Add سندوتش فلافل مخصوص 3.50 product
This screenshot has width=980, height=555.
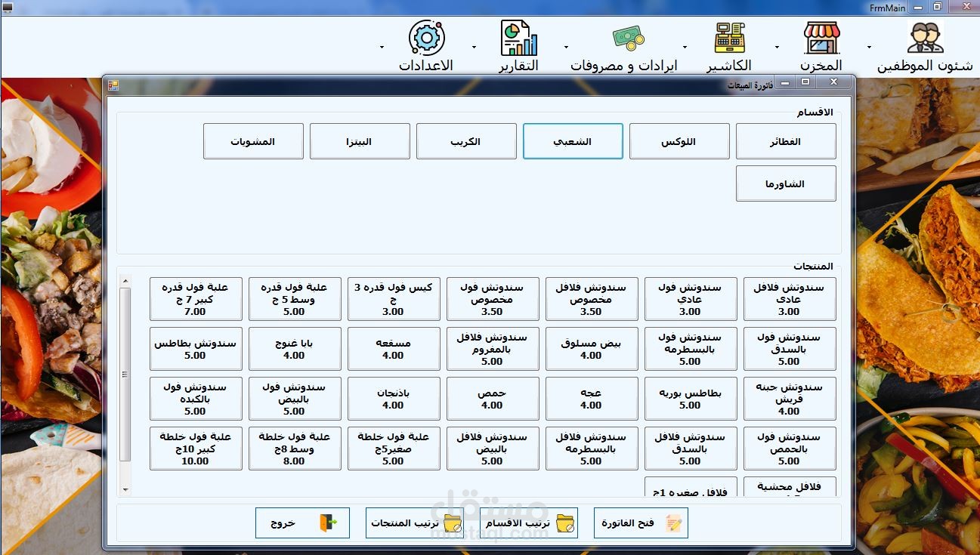(592, 299)
